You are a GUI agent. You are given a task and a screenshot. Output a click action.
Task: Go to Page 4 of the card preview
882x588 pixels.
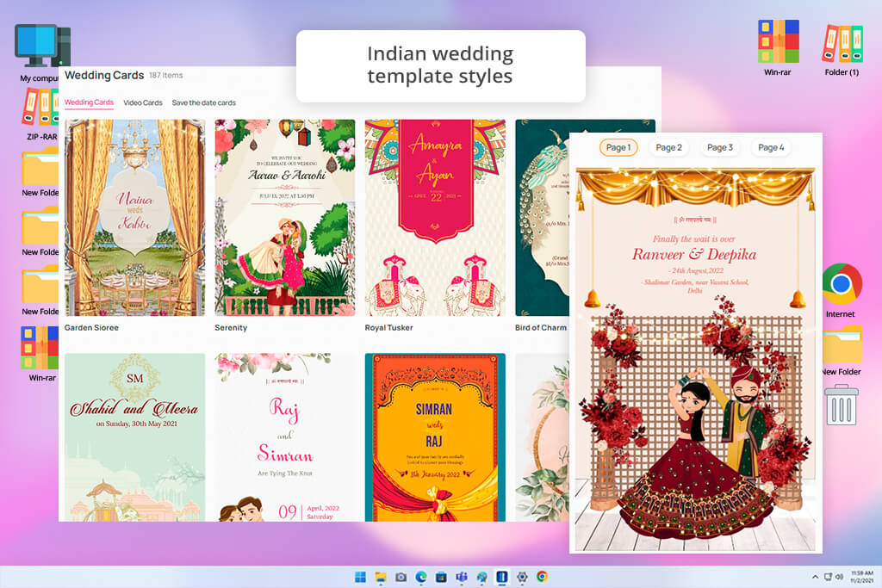coord(771,147)
